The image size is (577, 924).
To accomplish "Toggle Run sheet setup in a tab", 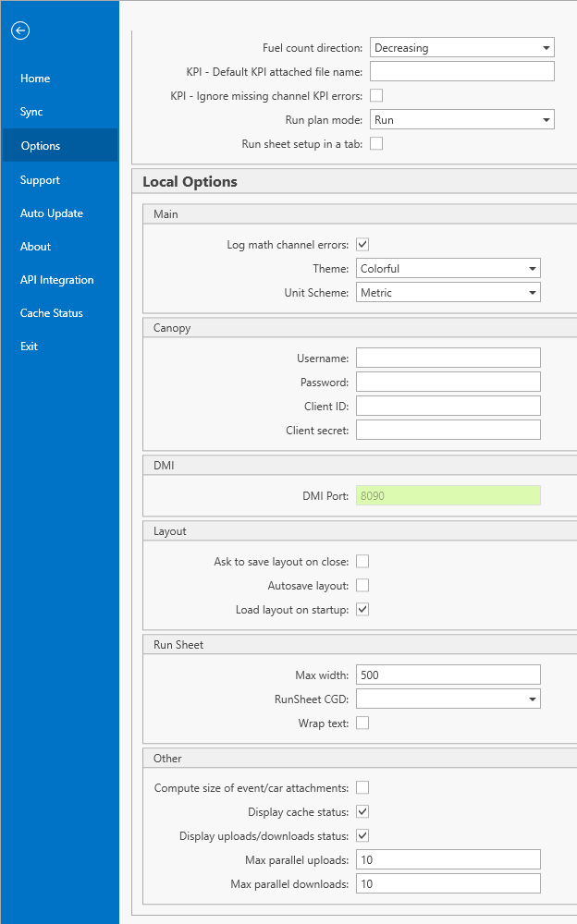I will click(x=376, y=143).
